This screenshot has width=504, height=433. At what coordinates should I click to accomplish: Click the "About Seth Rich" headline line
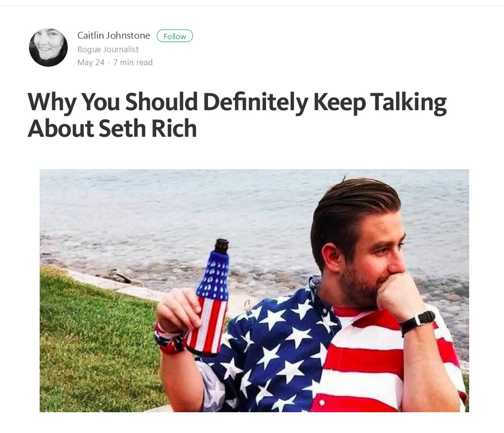[112, 129]
